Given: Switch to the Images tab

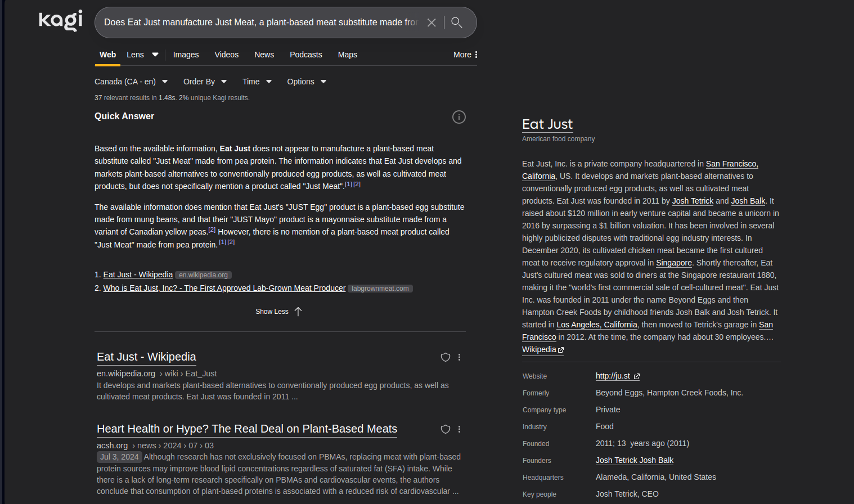Looking at the screenshot, I should pyautogui.click(x=186, y=55).
